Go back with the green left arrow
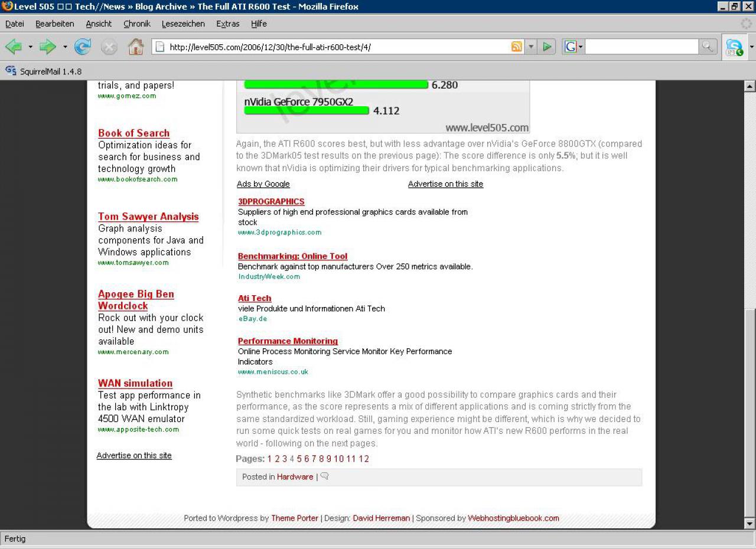756x549 pixels. [13, 47]
